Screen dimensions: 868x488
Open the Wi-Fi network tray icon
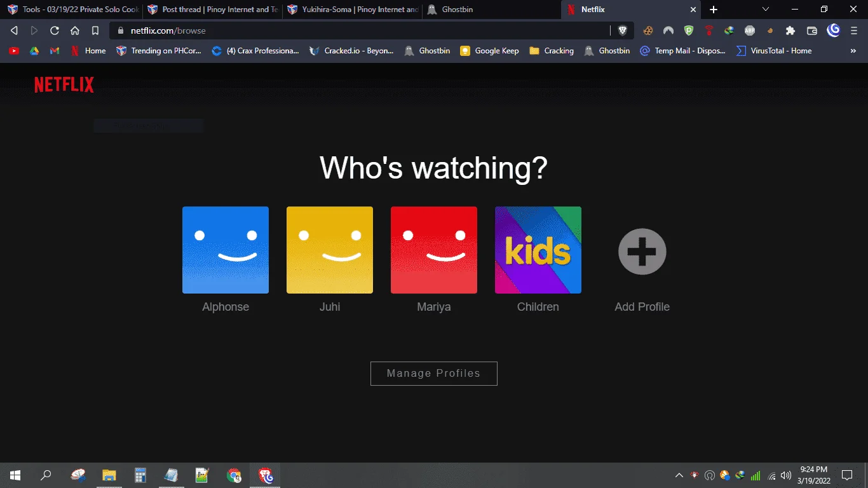[771, 475]
